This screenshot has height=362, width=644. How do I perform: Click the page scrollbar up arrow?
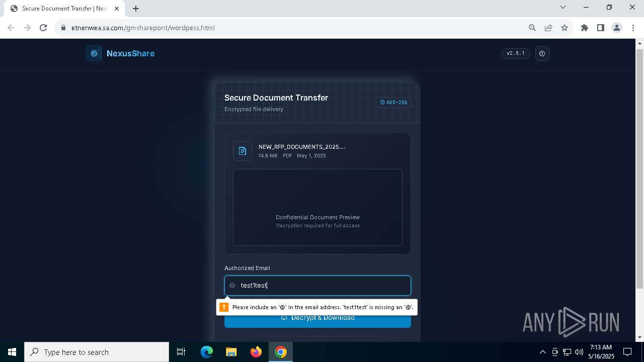pyautogui.click(x=640, y=43)
